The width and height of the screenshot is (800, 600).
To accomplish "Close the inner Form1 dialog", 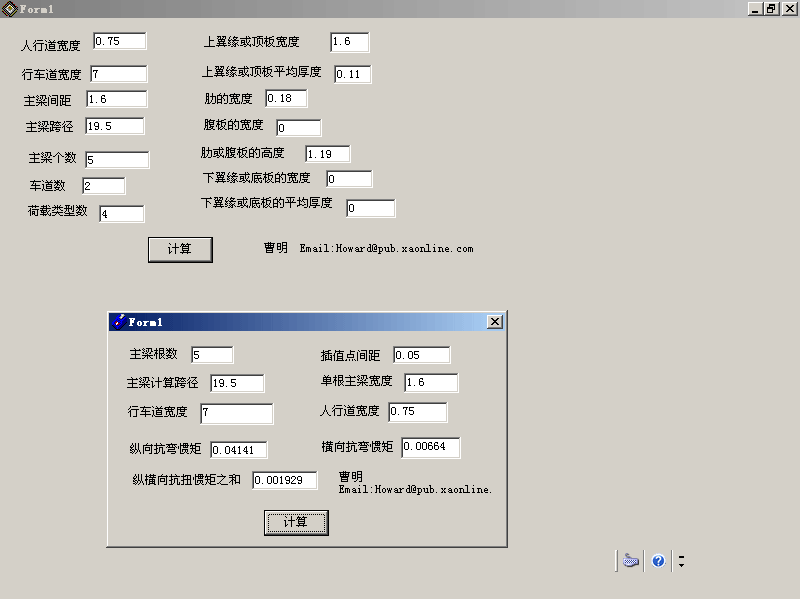I will [494, 322].
